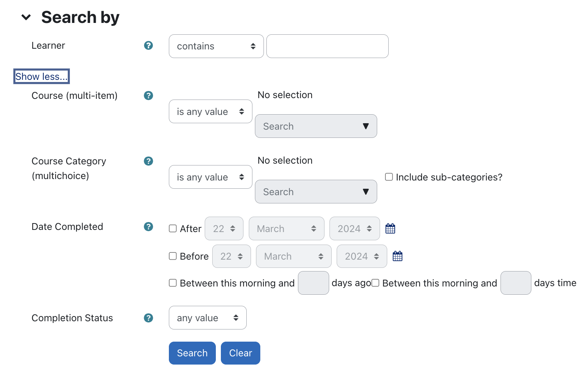Enable Between this morning and days ago

[173, 283]
